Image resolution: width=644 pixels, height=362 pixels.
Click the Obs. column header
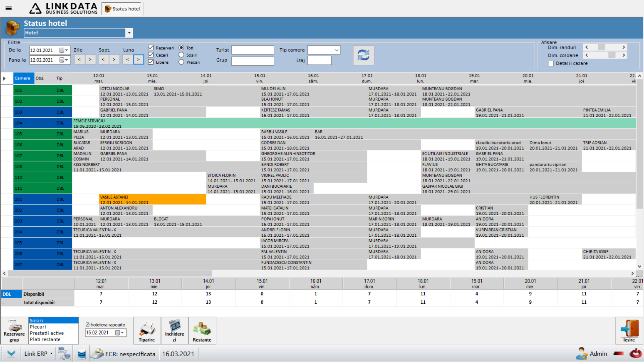tap(40, 78)
